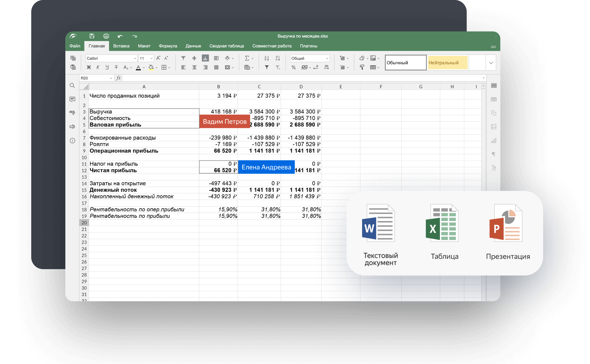
Task: Apply percent number format
Action: (294, 67)
